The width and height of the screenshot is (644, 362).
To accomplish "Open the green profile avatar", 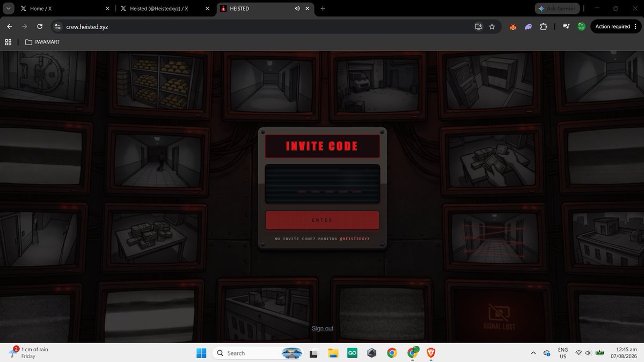I will point(581,26).
